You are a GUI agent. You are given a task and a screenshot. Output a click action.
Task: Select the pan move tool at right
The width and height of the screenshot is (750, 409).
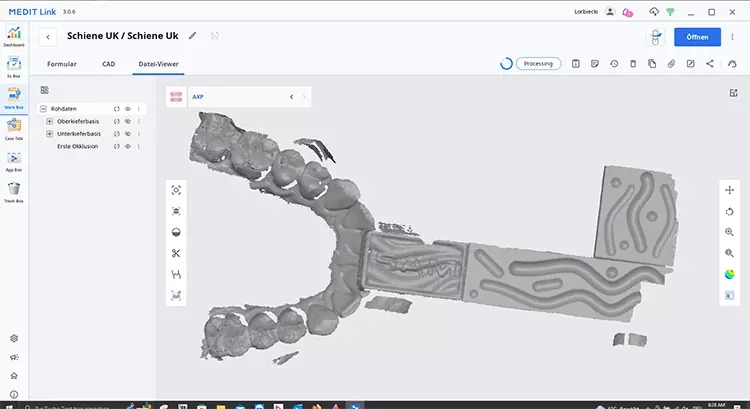(x=729, y=190)
